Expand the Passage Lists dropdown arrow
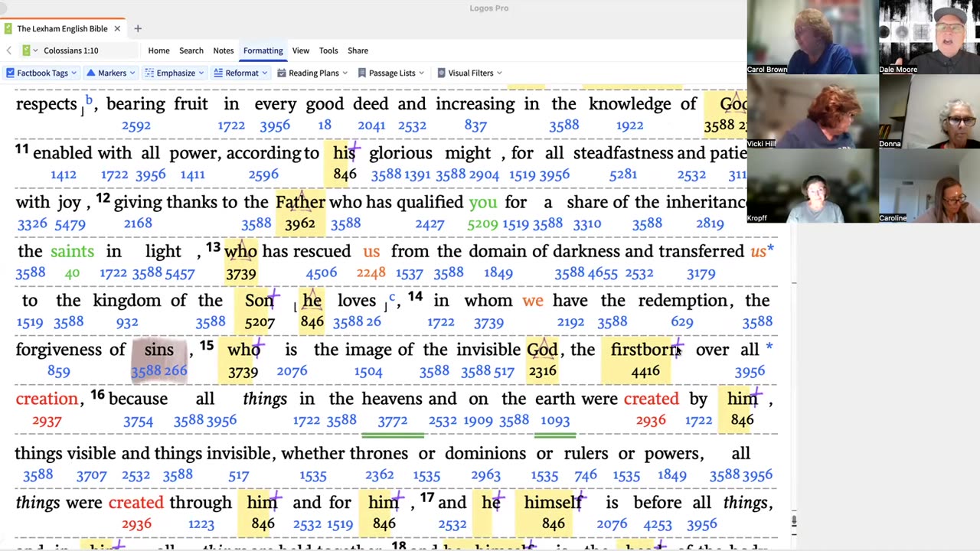Screen dimensions: 980x551 (x=421, y=73)
